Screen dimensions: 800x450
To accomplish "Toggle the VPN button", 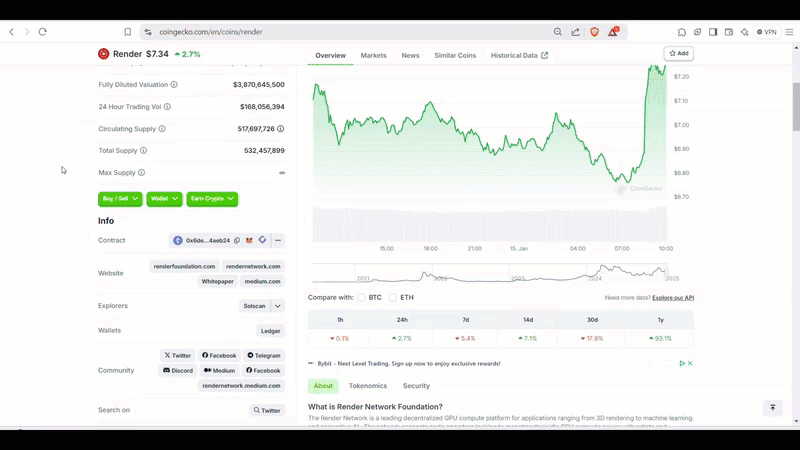I will tap(766, 32).
